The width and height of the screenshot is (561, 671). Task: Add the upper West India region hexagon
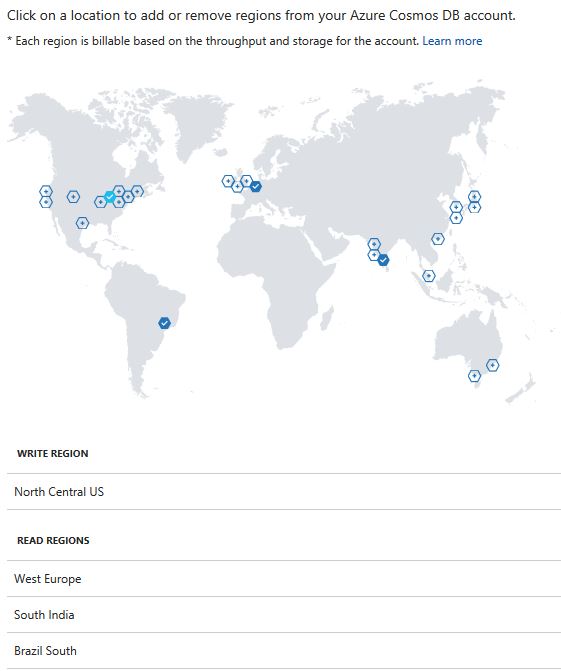pyautogui.click(x=374, y=244)
